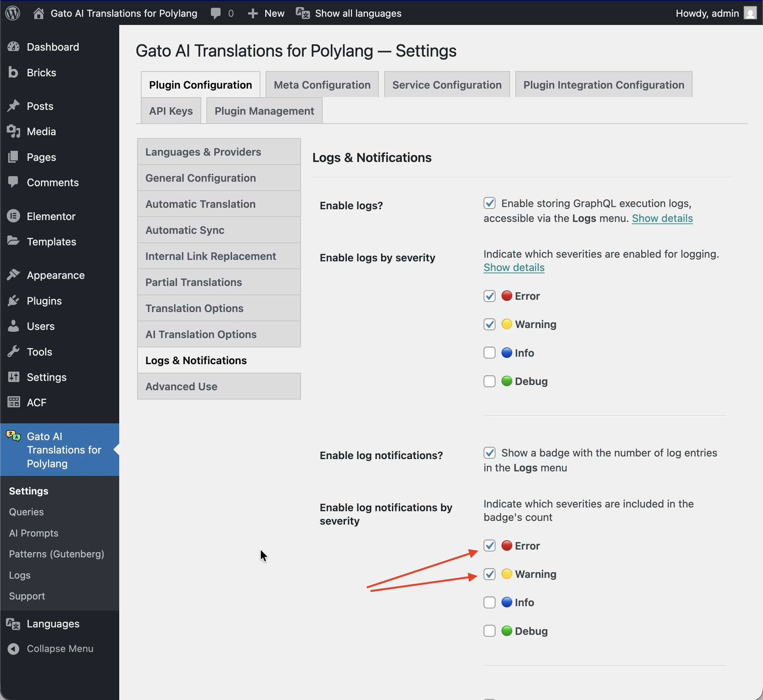The width and height of the screenshot is (763, 700).
Task: Click the admin user avatar
Action: point(750,13)
